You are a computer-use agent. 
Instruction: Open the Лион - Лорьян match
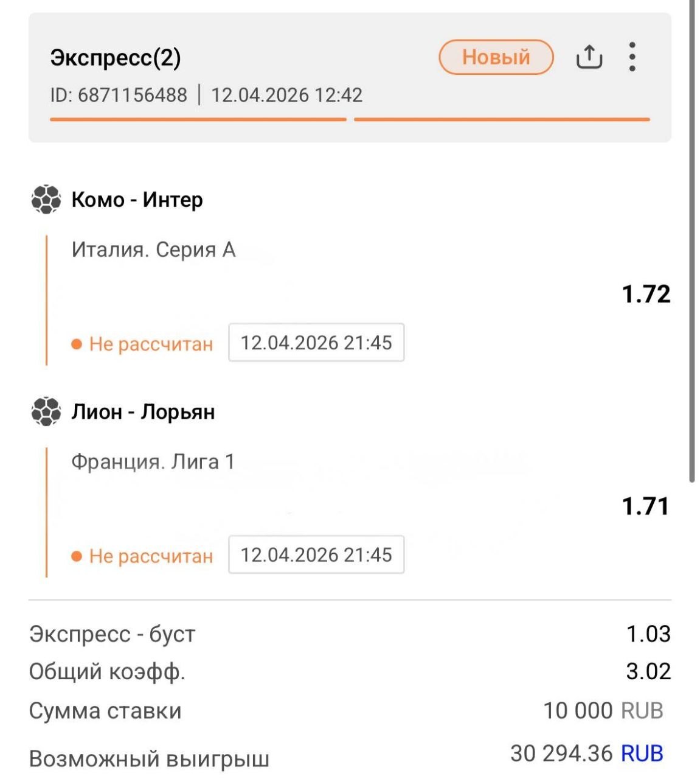pyautogui.click(x=143, y=412)
